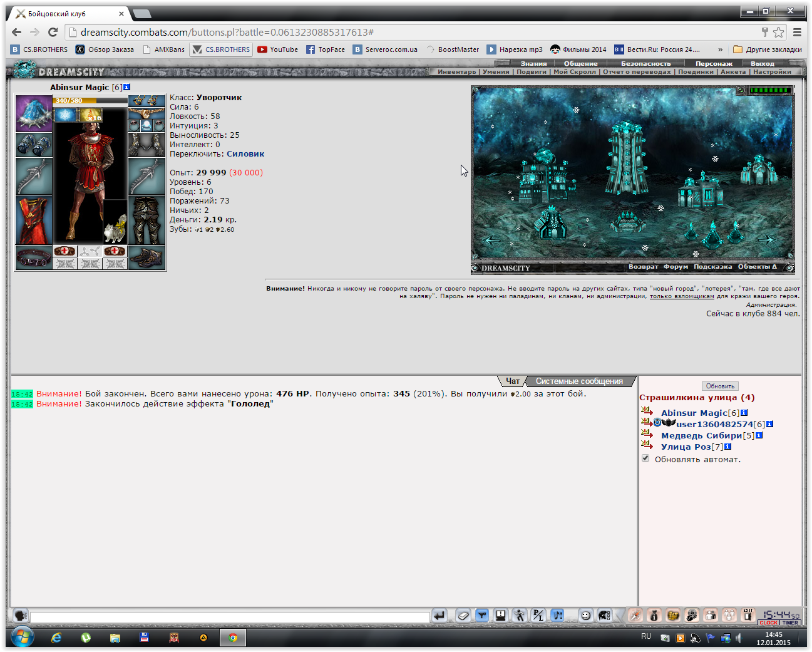Viewport: 812px width, 652px height.
Task: Click the boots equipment slot
Action: 146,257
